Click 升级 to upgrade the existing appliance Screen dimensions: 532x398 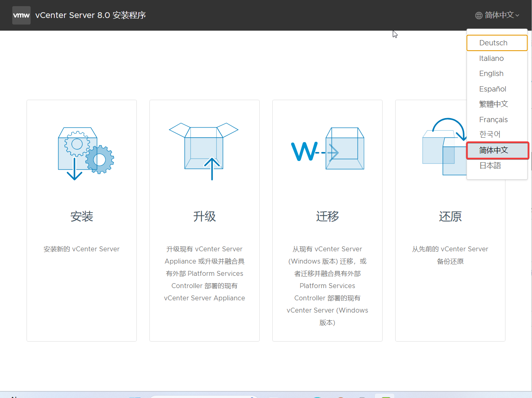[x=204, y=216]
